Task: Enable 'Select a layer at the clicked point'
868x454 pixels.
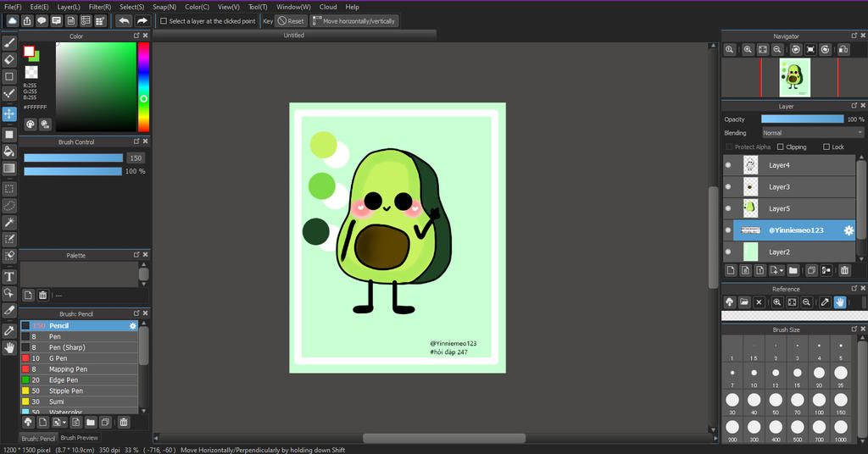Action: [x=164, y=21]
